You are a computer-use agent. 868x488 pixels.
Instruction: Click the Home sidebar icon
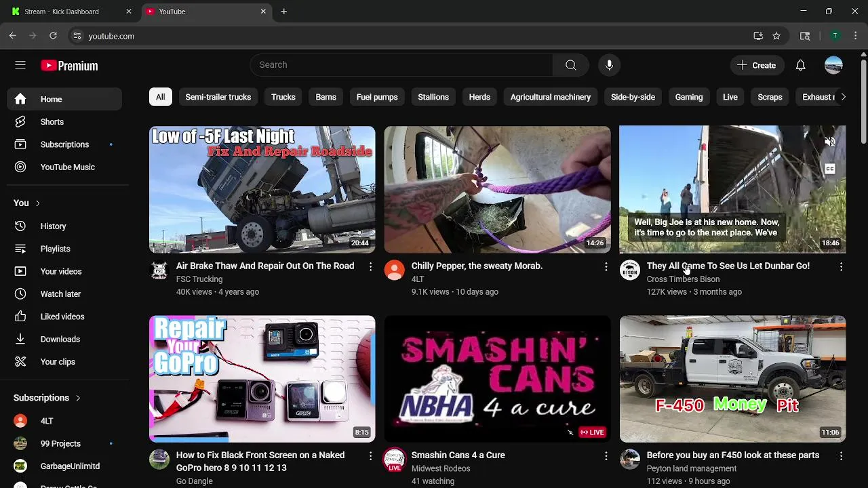pos(20,99)
